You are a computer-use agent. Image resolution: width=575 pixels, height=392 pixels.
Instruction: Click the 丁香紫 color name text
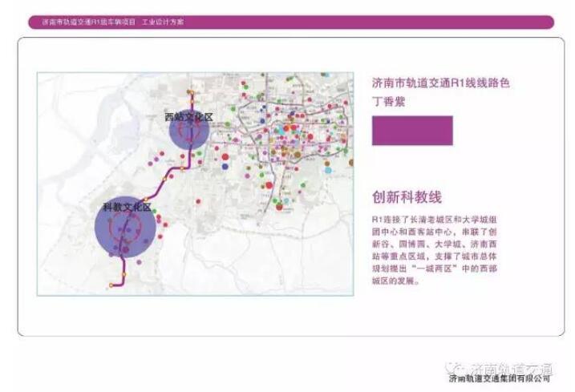[388, 101]
